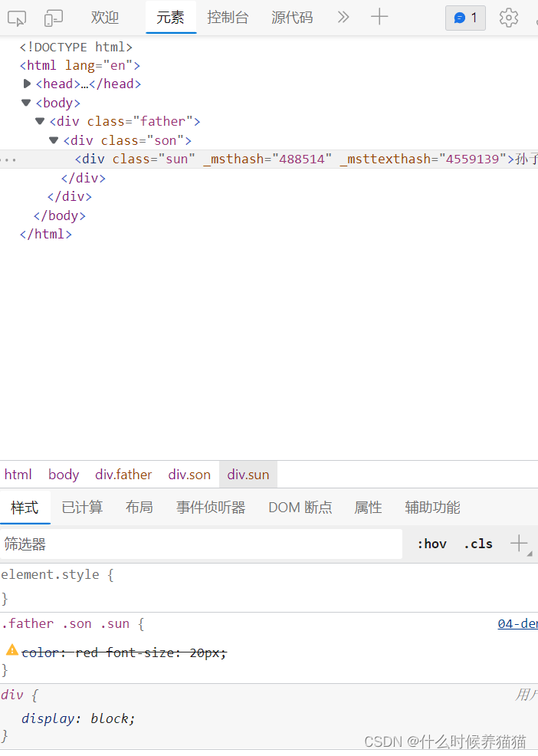The image size is (538, 756).
Task: Click the 筛选器 style filter input
Action: (x=153, y=543)
